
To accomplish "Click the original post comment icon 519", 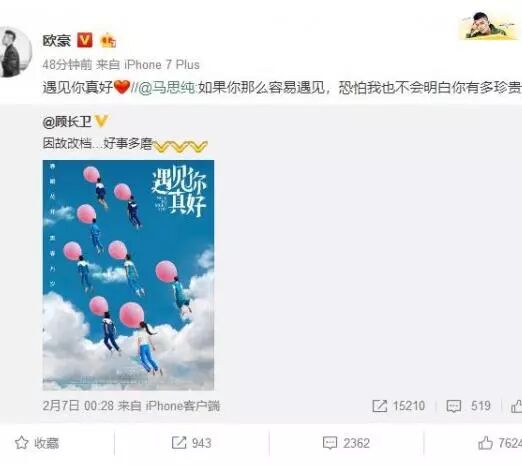I will tap(454, 406).
